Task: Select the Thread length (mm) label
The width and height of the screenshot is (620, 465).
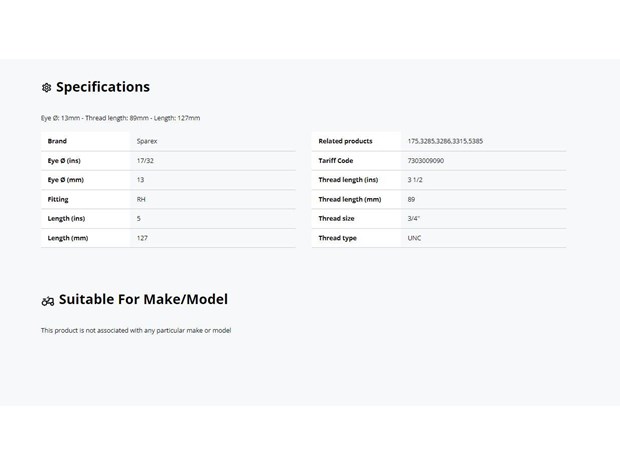Action: [350, 199]
